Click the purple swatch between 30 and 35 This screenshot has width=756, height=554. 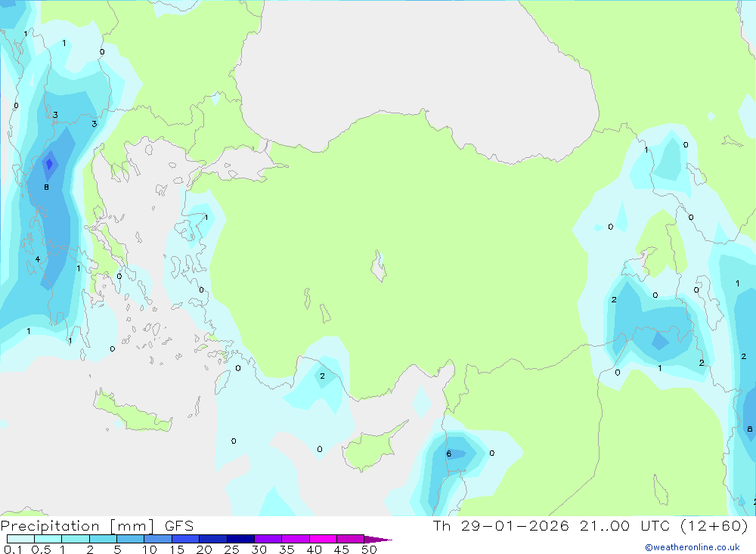268,539
